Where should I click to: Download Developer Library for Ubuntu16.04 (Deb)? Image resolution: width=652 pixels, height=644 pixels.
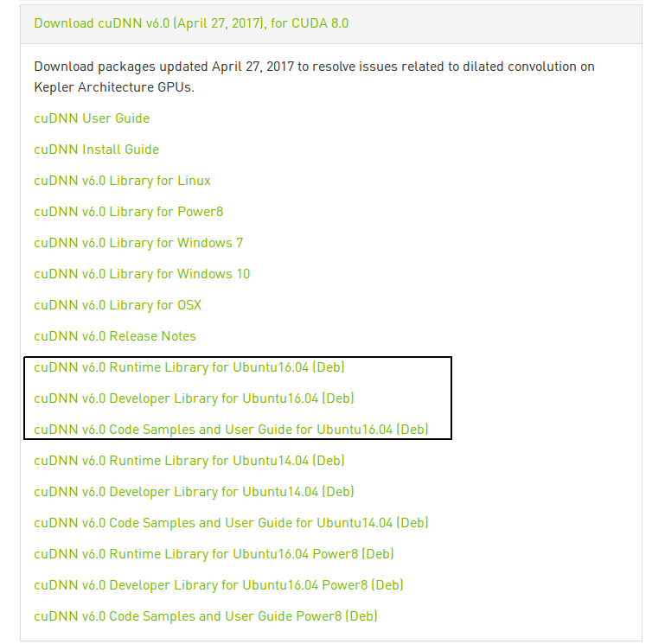point(194,399)
